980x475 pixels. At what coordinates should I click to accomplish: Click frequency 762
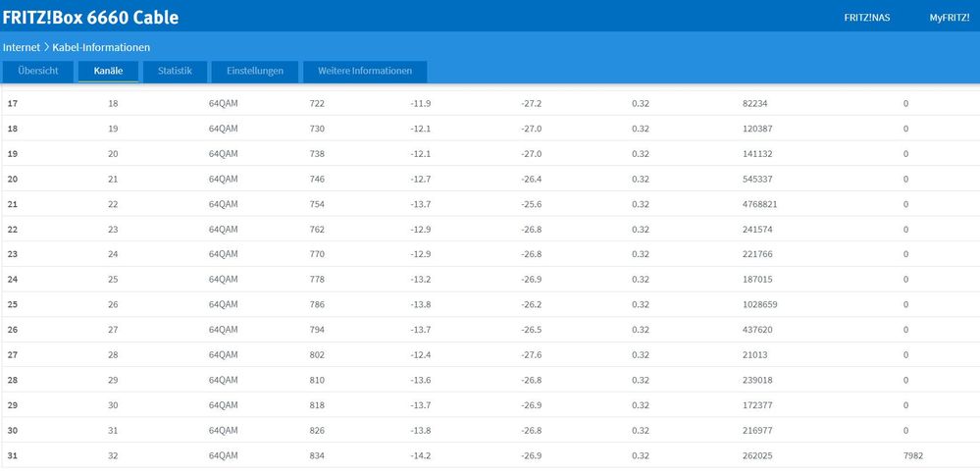317,230
